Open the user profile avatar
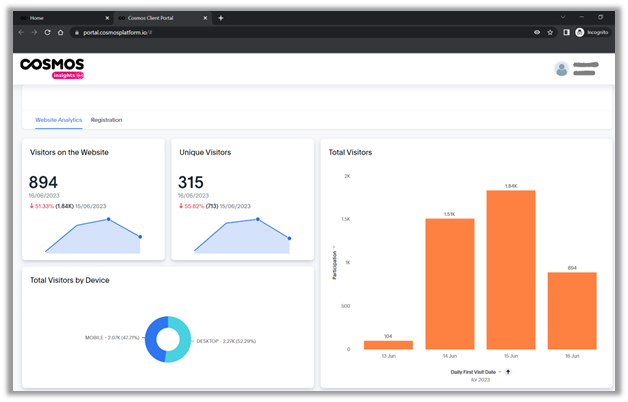The image size is (628, 402). click(561, 69)
